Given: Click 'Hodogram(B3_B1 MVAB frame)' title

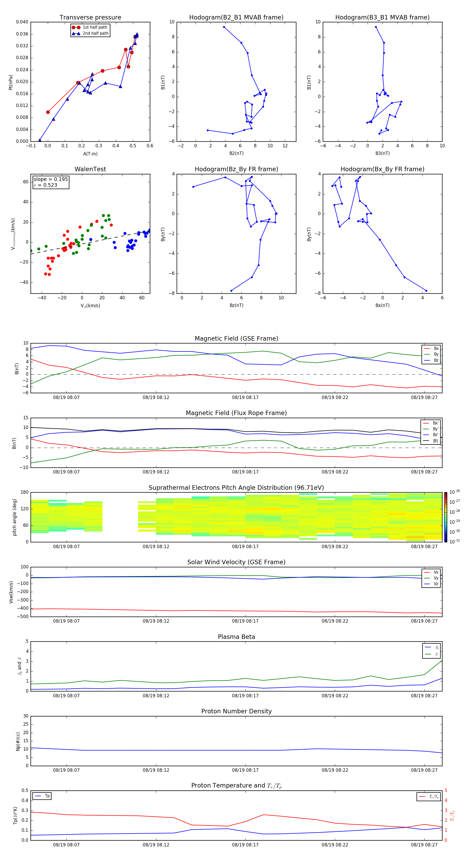Looking at the screenshot, I should 382,18.
